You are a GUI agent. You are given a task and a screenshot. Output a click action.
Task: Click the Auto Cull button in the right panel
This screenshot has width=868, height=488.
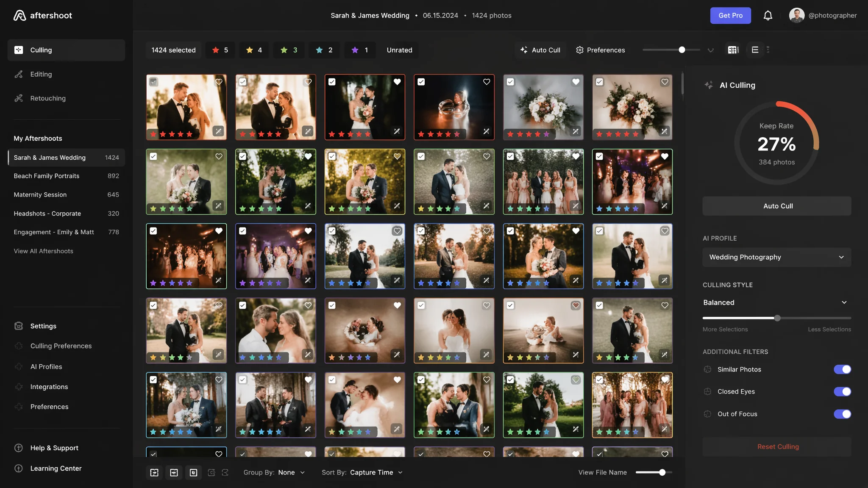click(776, 206)
